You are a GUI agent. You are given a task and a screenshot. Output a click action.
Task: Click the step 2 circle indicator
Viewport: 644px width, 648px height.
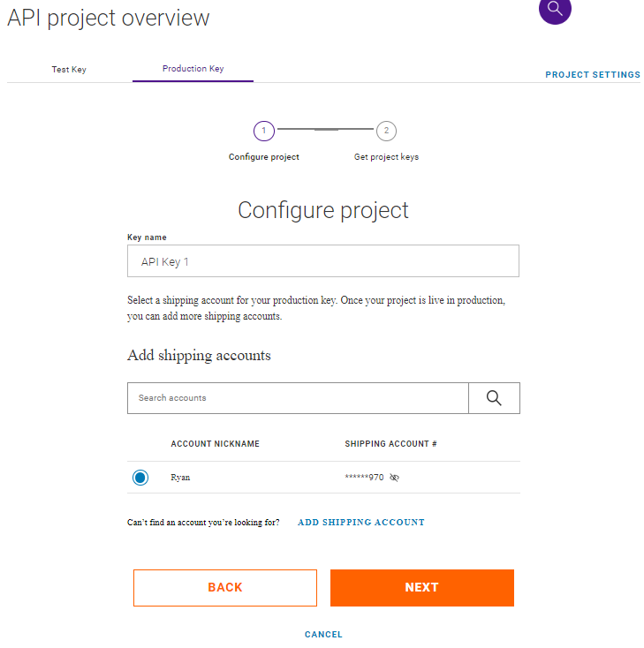386,131
